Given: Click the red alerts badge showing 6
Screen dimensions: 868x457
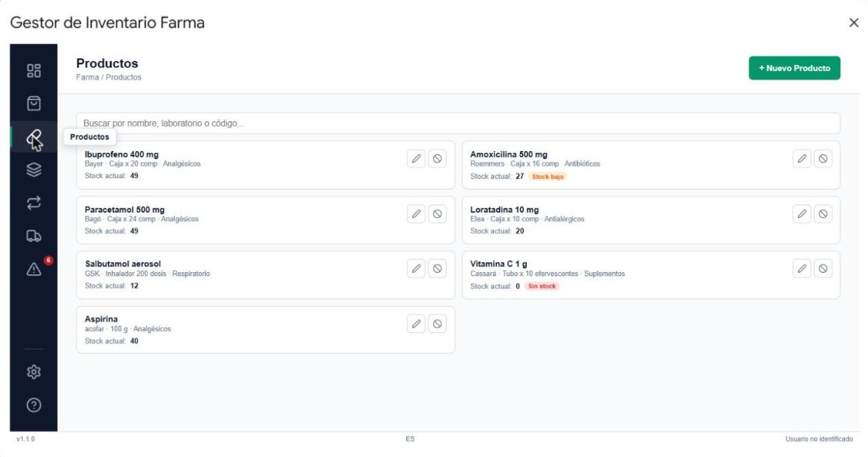Looking at the screenshot, I should click(x=48, y=260).
